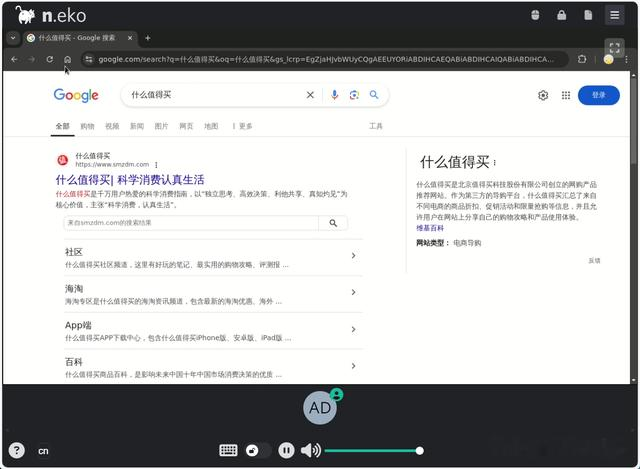Screen dimensions: 640x469
Task: Open the browser extensions puzzle icon
Action: [x=582, y=60]
